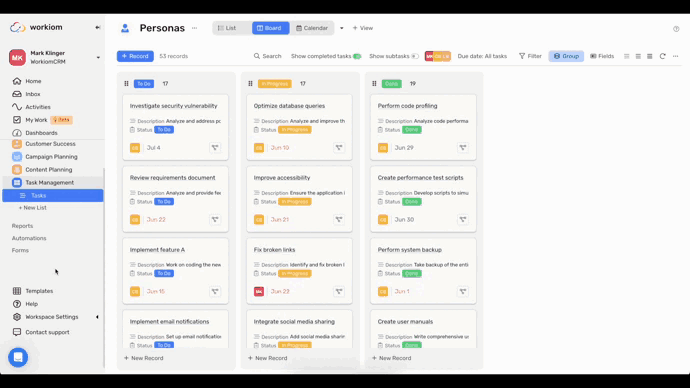Open the Improve accessibility card
Screen dimensions: 690x388
pos(299,199)
